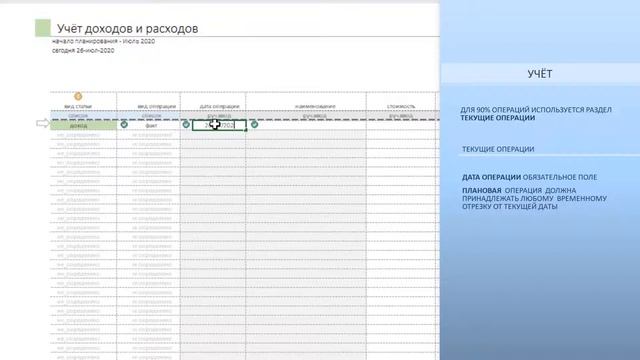640x360 pixels.
Task: Click the ТЕКУЩИЕ ОПЕРАЦИИ section heading
Action: 498,149
